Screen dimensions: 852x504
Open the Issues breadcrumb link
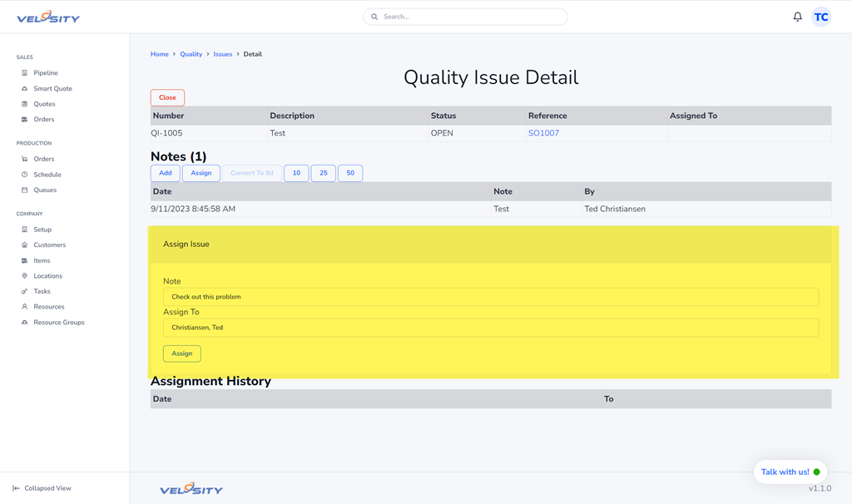click(x=223, y=54)
